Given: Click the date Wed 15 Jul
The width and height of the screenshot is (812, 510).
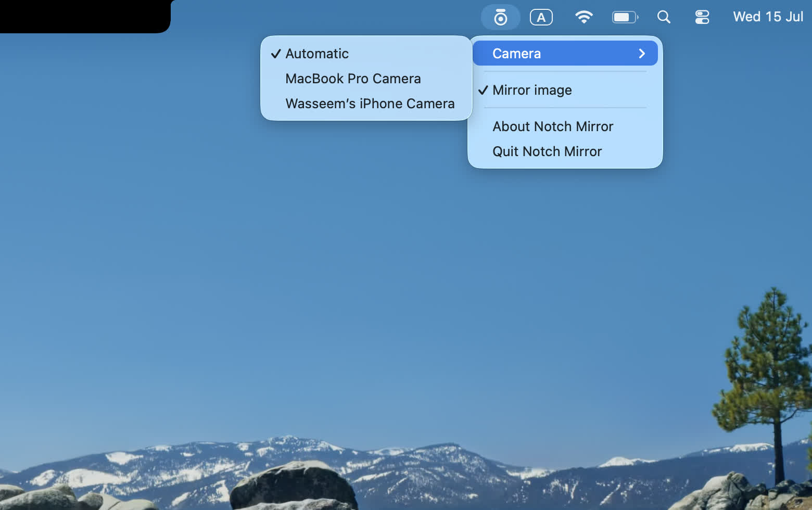Looking at the screenshot, I should [x=768, y=17].
